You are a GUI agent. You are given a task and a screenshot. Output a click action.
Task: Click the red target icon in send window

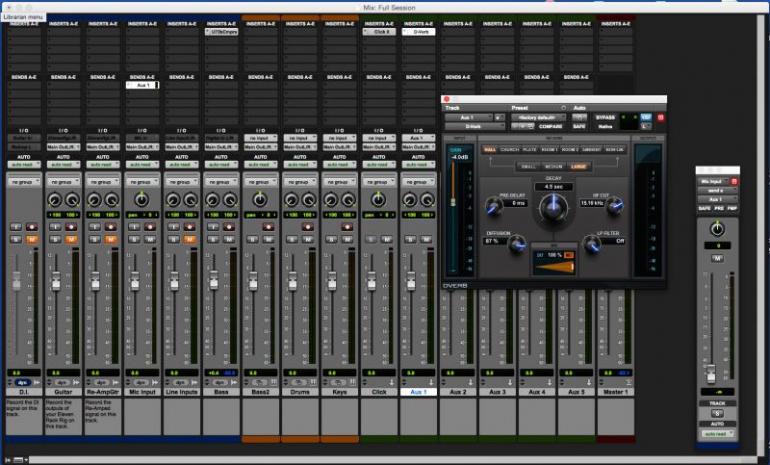[x=734, y=182]
